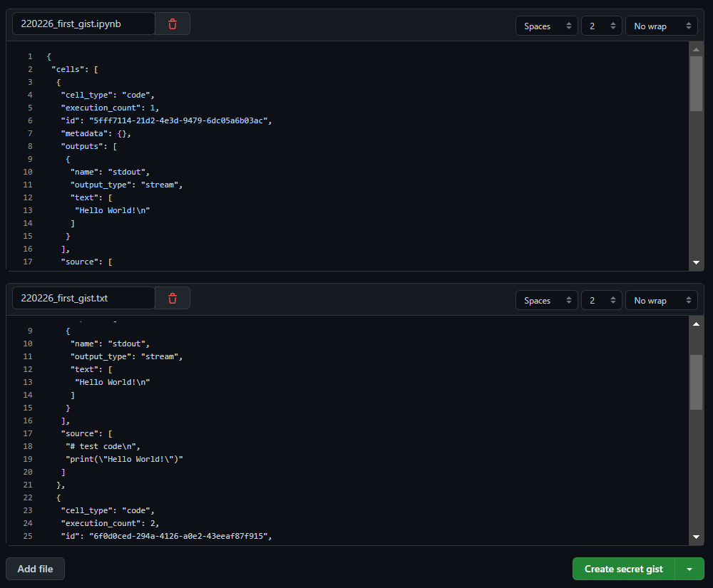Click "outputs": [ line in ipynb editor

pos(88,146)
